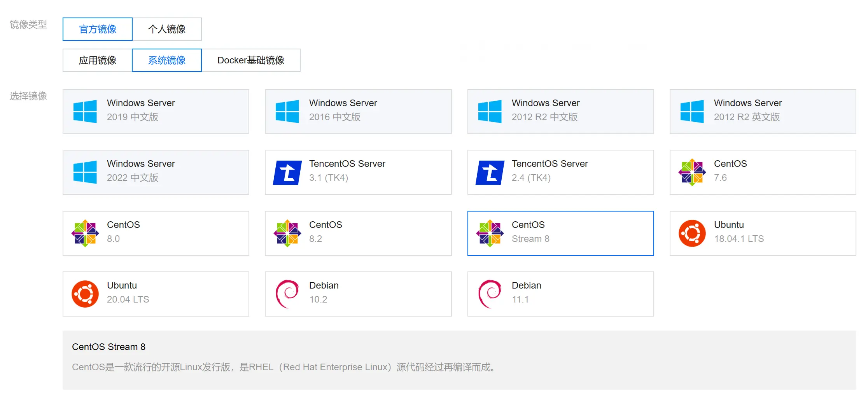Switch to the 个人镜像 tab
Screen dimensions: 868x399
167,29
